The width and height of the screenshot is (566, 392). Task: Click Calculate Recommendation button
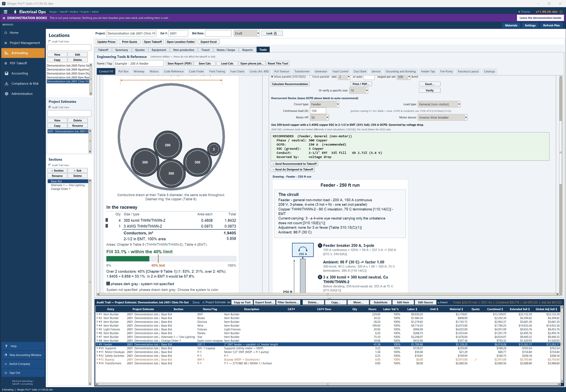click(290, 84)
